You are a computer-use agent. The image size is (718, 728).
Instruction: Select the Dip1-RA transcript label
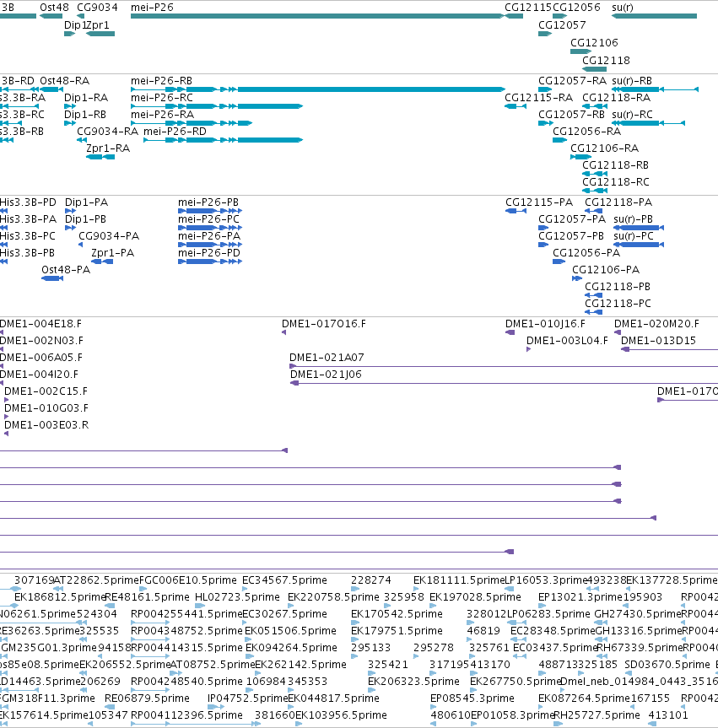coord(86,98)
